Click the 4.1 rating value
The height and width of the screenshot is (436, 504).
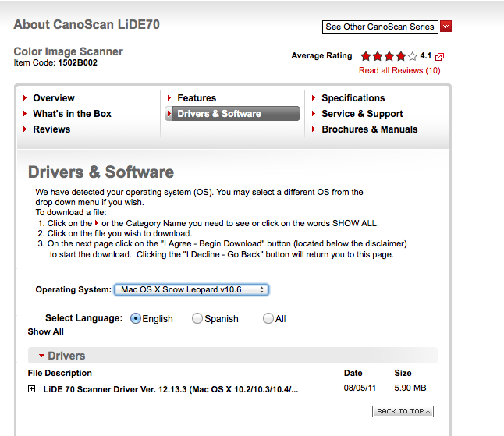click(425, 56)
